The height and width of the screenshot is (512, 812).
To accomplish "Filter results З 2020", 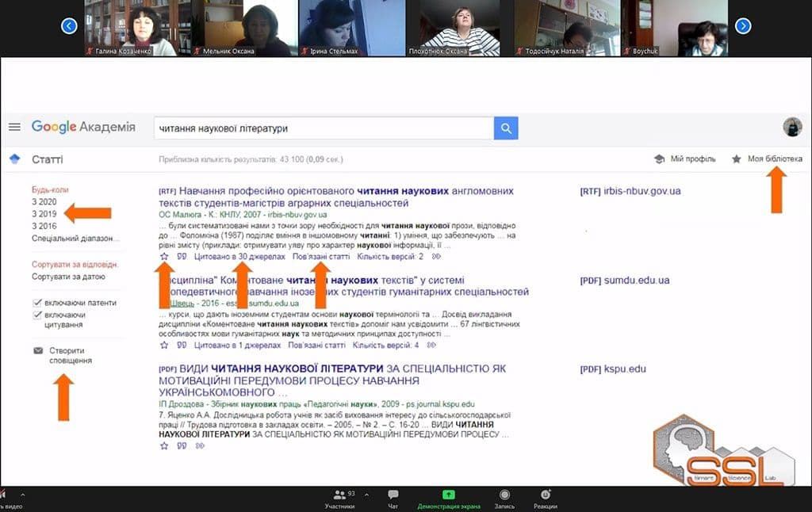I will [x=44, y=202].
